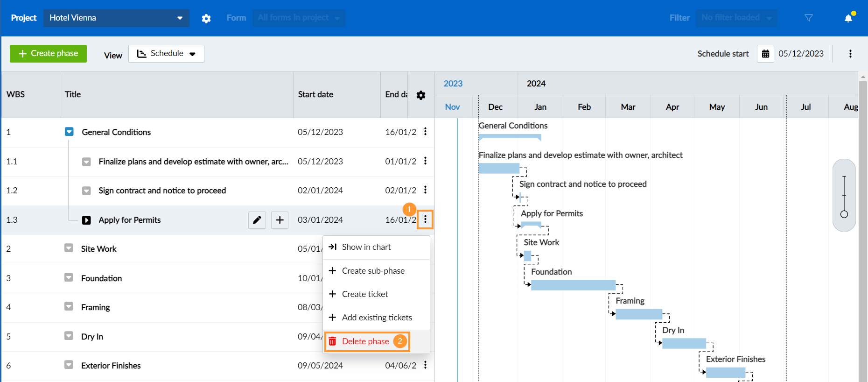The image size is (868, 382).
Task: Expand the Foundation phase row
Action: pyautogui.click(x=69, y=277)
